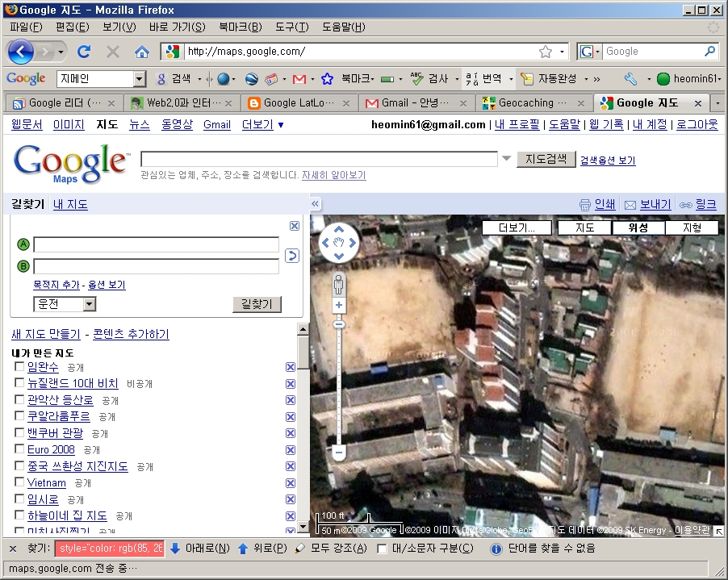
Task: Swap start and end with reverse directions icon
Action: coord(291,256)
